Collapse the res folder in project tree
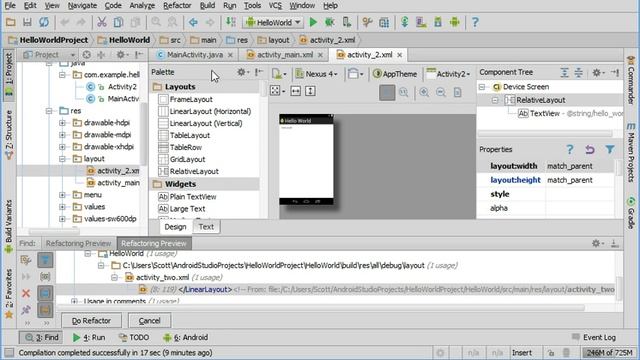The width and height of the screenshot is (640, 360). point(49,111)
